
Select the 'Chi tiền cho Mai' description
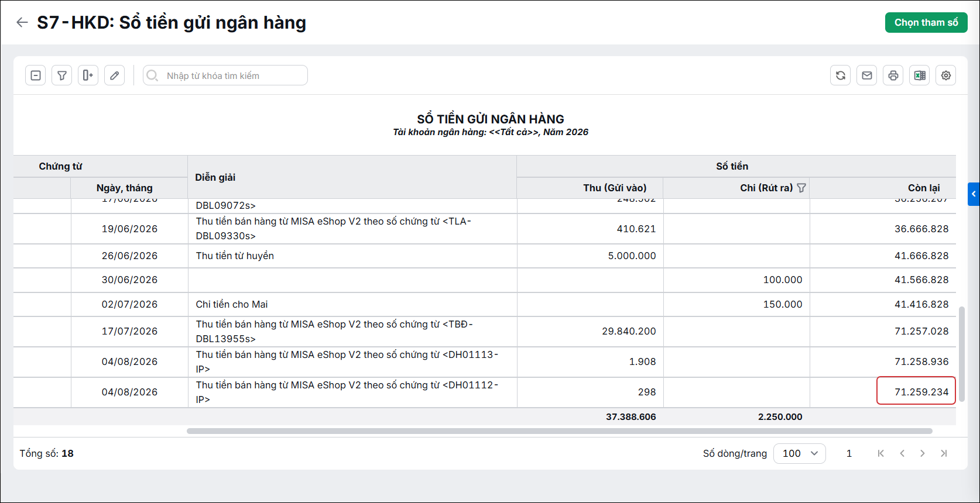(232, 304)
